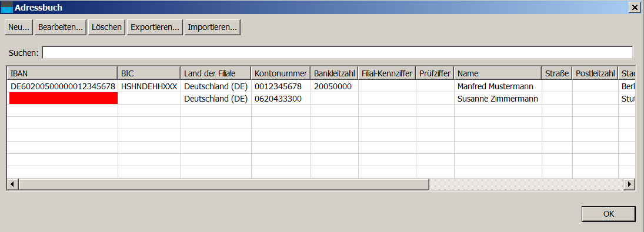This screenshot has height=232, width=644.
Task: Click the Adressbuch window title icon
Action: pos(7,7)
